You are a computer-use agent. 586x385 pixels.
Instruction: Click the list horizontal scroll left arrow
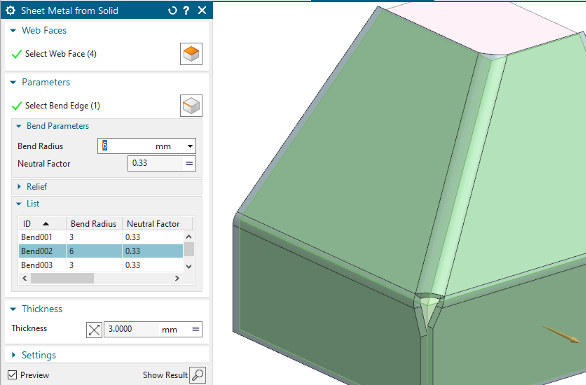pyautogui.click(x=25, y=278)
